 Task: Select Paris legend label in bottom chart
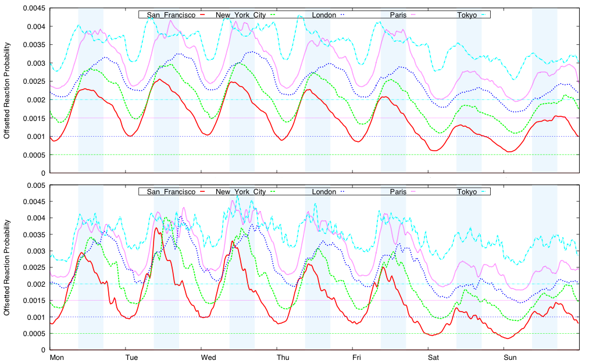click(x=398, y=192)
